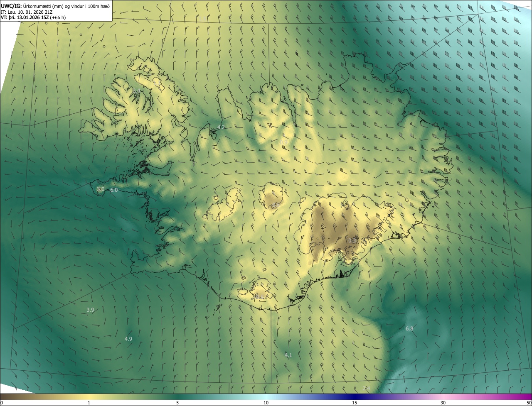Image resolution: width=532 pixels, height=406 pixels.
Task: Click the color scale tick labeled 15
Action: [355, 403]
